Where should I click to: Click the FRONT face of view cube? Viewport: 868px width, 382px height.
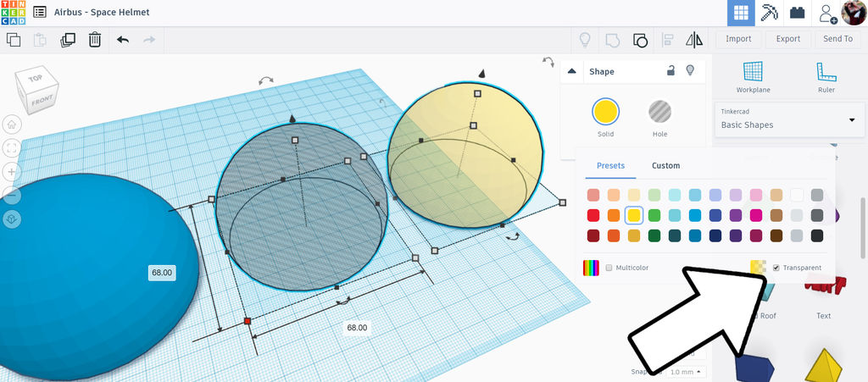(x=42, y=101)
